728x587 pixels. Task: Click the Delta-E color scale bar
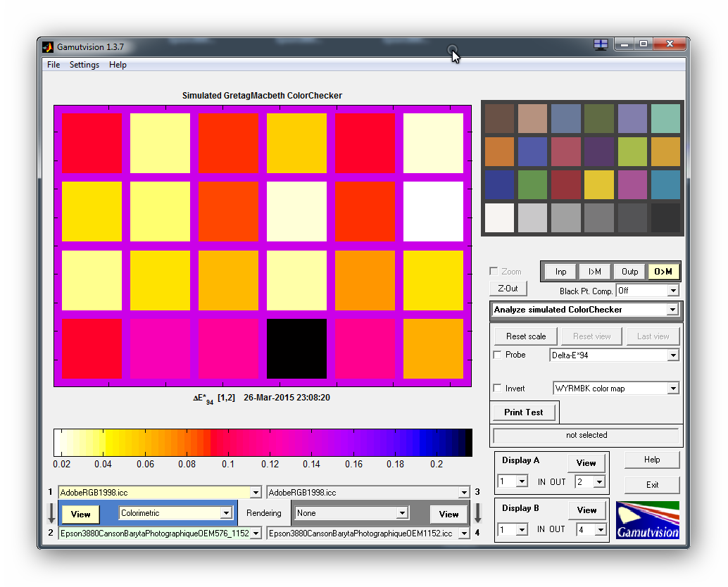pyautogui.click(x=263, y=443)
